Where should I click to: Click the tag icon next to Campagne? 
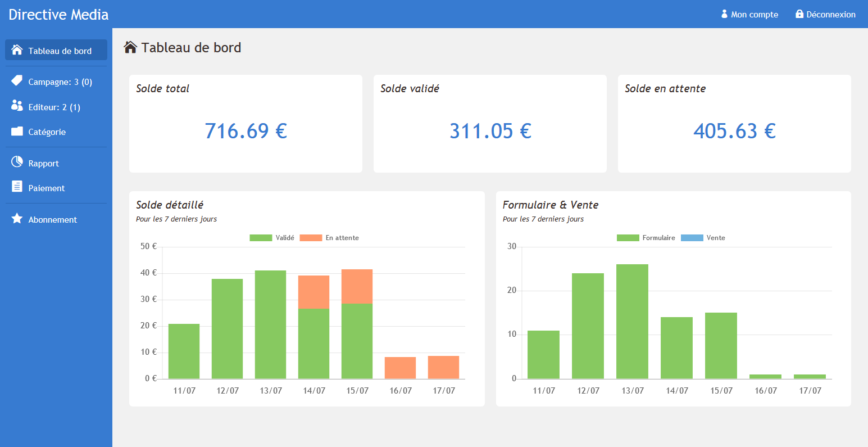coord(17,81)
